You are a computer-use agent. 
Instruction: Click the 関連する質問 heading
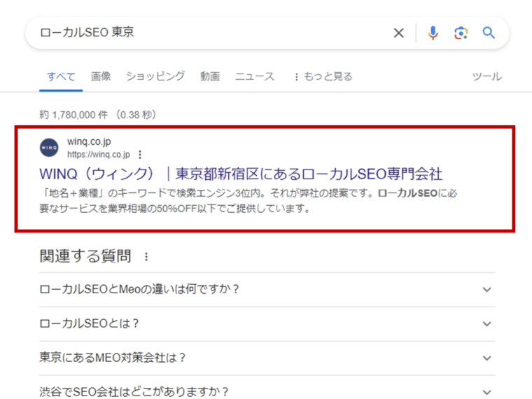click(85, 256)
